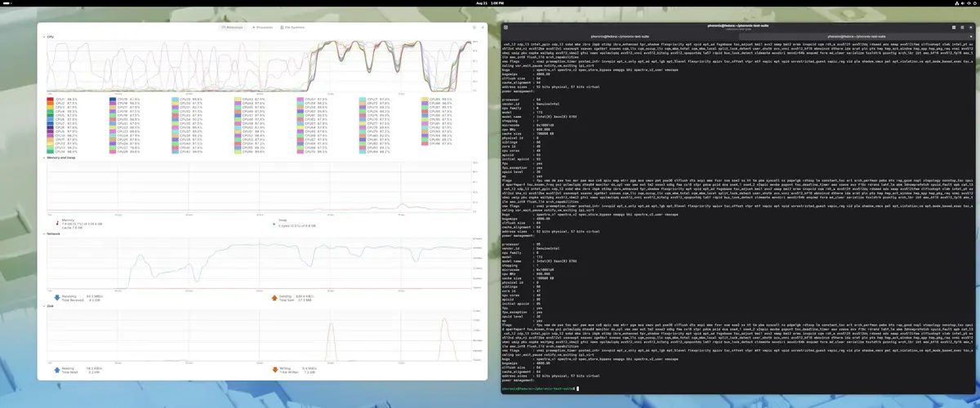Click the Memory pie color icon
This screenshot has height=408, width=980.
tap(57, 221)
